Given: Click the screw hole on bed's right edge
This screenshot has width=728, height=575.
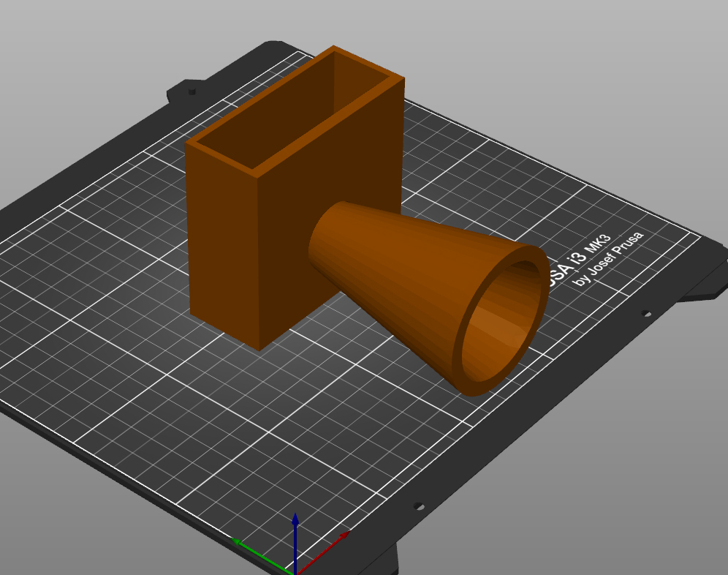Looking at the screenshot, I should (x=646, y=314).
